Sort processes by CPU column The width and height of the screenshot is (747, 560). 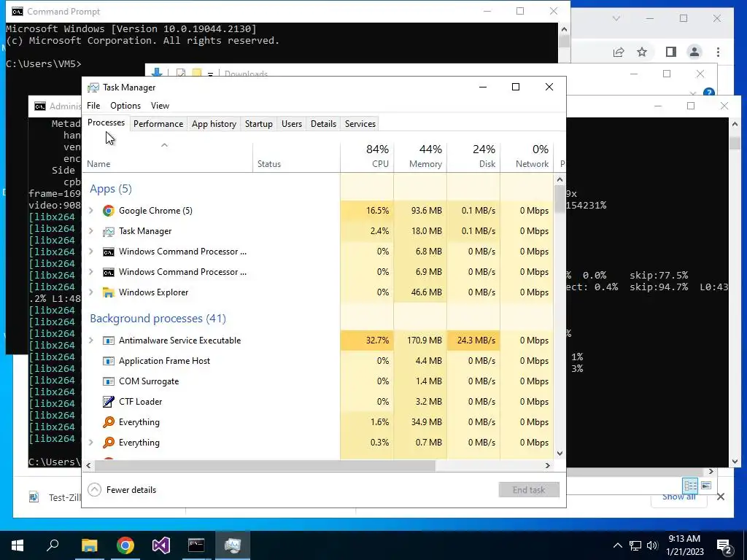tap(368, 157)
